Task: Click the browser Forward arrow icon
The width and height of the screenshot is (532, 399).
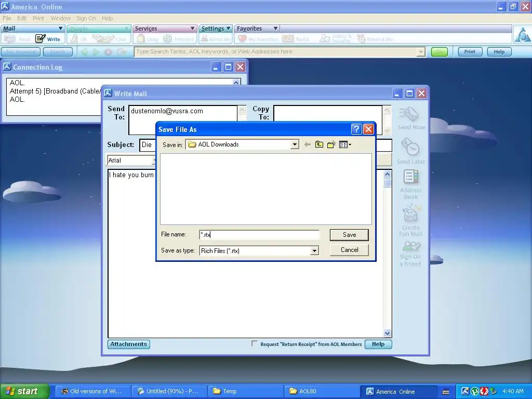Action: [x=96, y=52]
